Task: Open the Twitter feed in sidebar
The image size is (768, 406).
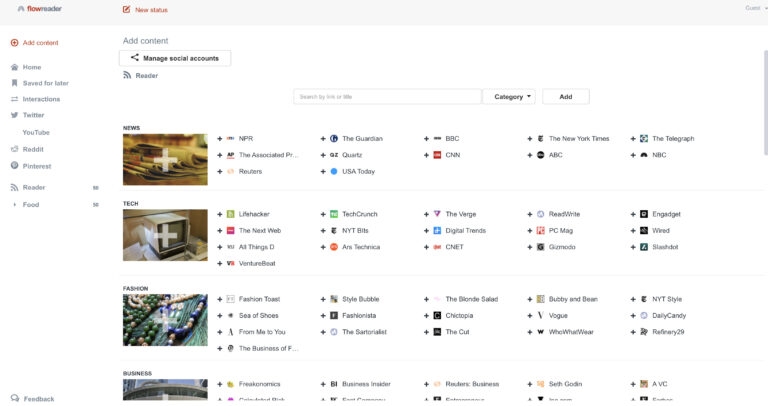Action: click(28, 115)
